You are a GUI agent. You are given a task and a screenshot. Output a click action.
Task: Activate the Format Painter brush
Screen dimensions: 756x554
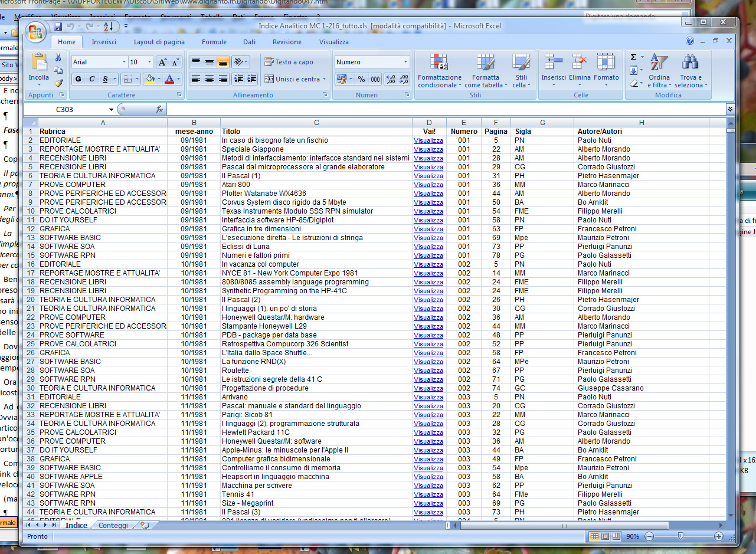58,83
